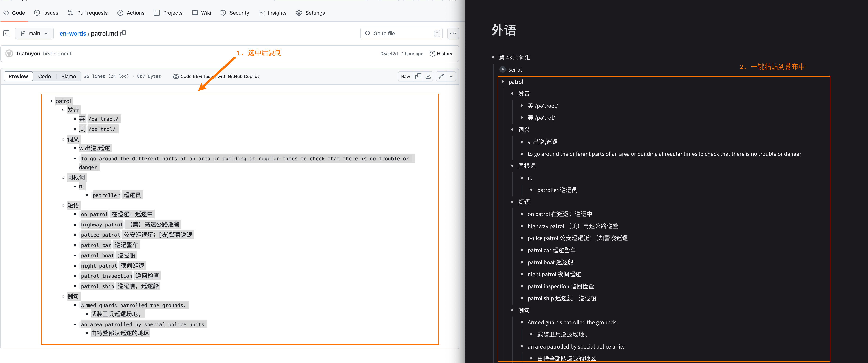
Task: Open the Wiki tab
Action: point(202,13)
